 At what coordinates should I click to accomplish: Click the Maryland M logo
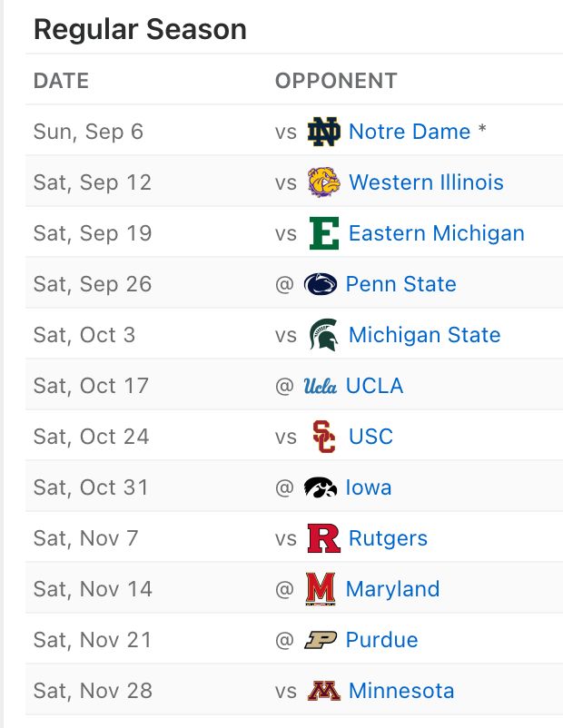point(321,589)
